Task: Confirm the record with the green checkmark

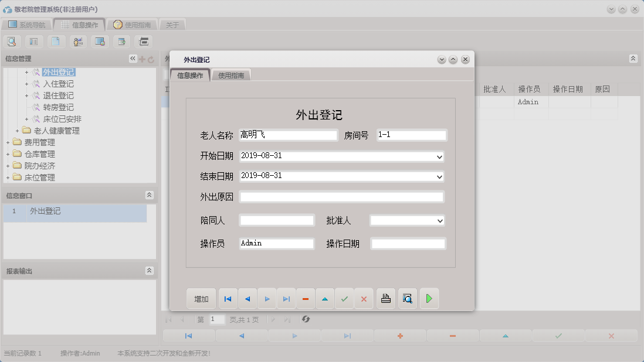Action: click(344, 298)
